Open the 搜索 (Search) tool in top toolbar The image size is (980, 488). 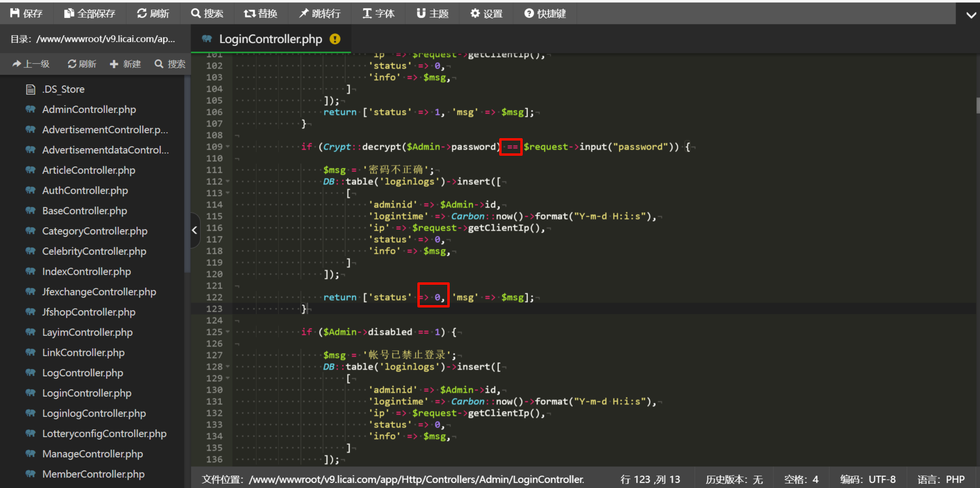click(x=207, y=14)
